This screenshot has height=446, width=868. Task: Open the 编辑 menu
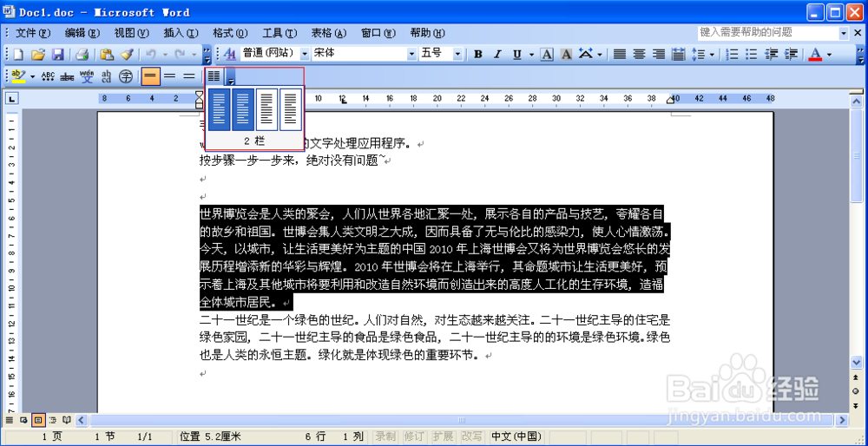click(82, 33)
